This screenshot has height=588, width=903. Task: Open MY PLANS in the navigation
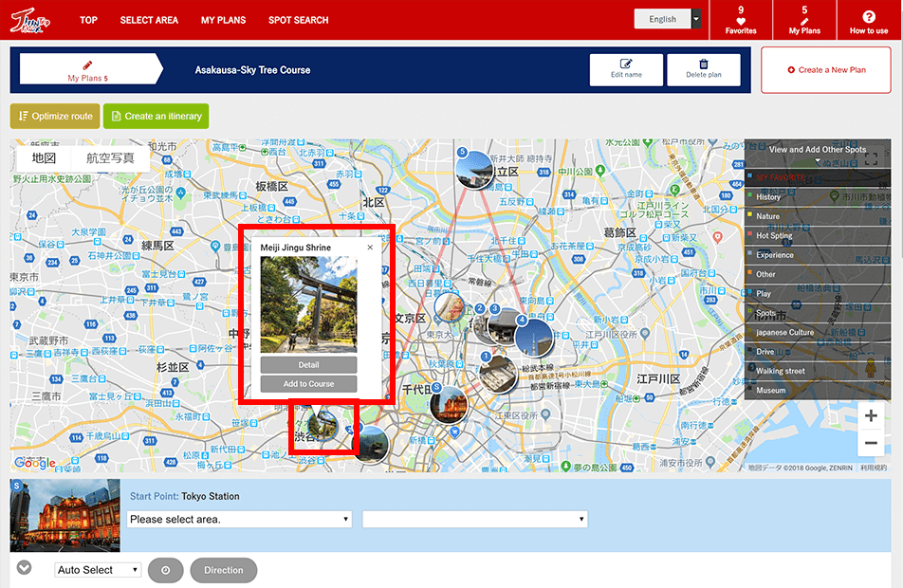pyautogui.click(x=224, y=20)
